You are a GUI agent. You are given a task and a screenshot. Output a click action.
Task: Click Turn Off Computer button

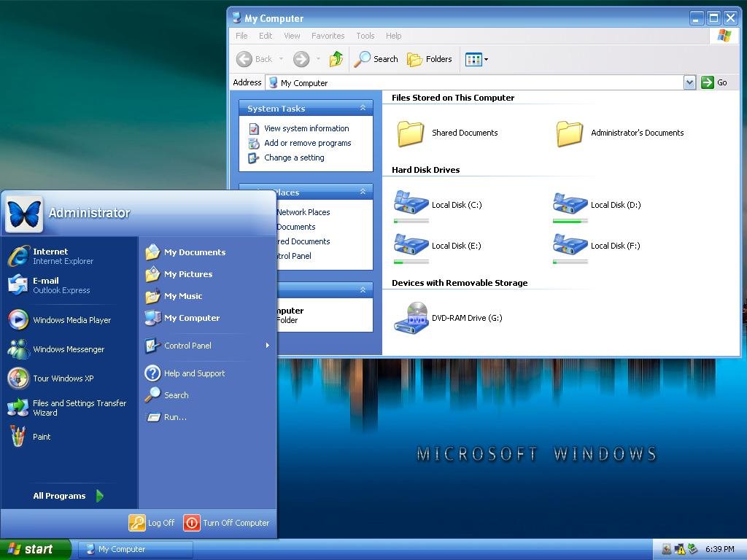(227, 523)
